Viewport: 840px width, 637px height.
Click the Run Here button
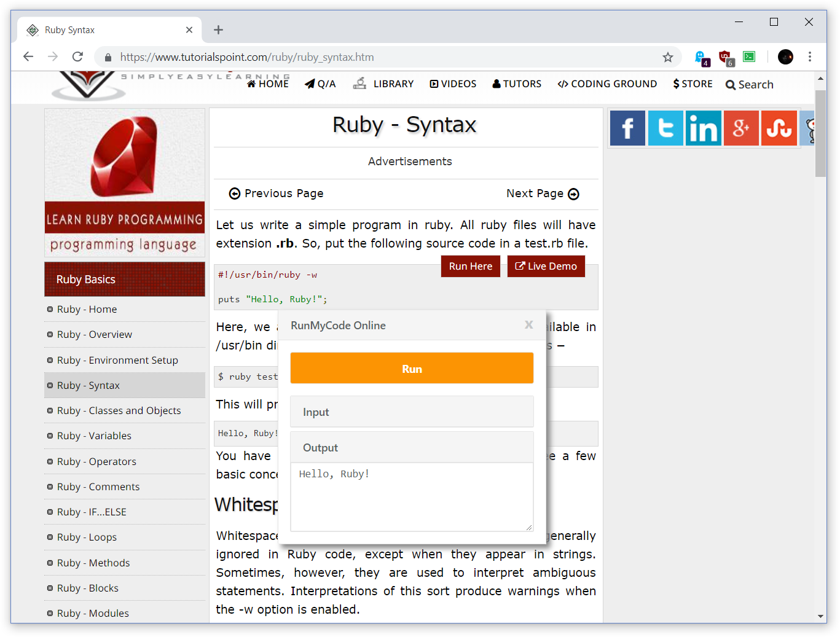click(x=471, y=266)
